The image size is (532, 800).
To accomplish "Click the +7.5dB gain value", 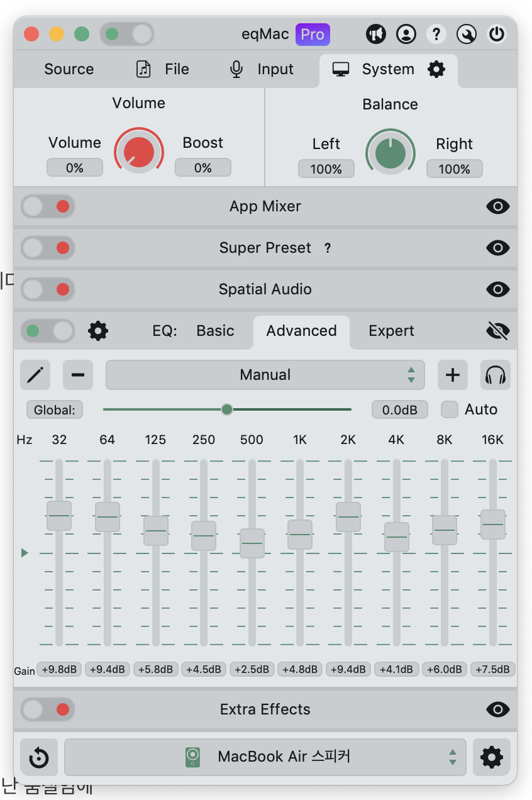I will pos(493,669).
